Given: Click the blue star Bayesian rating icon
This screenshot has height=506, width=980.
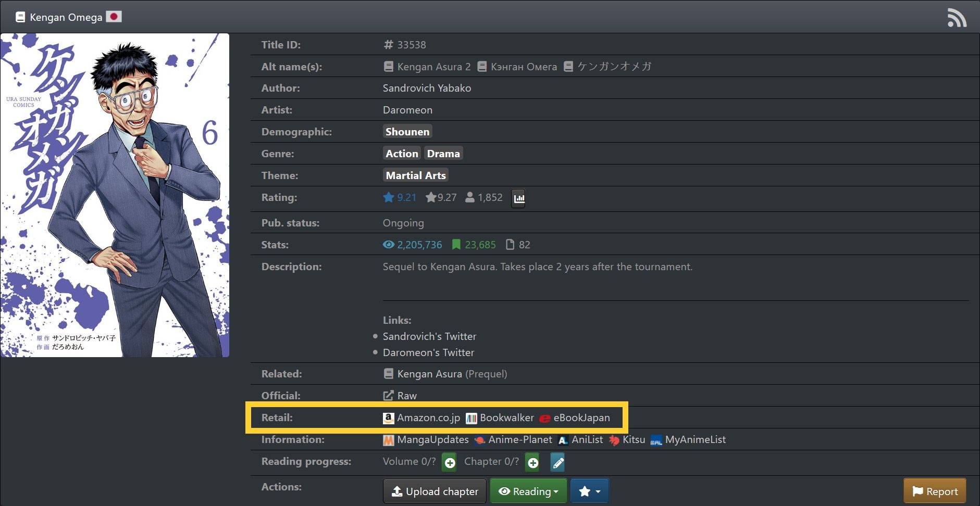Looking at the screenshot, I should tap(388, 197).
